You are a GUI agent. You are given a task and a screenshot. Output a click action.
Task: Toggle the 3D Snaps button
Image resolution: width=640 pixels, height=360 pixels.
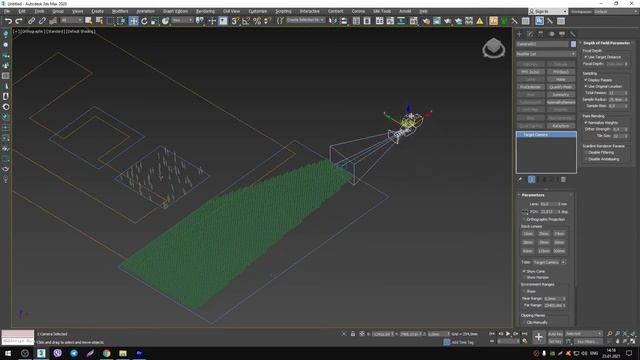(x=235, y=20)
